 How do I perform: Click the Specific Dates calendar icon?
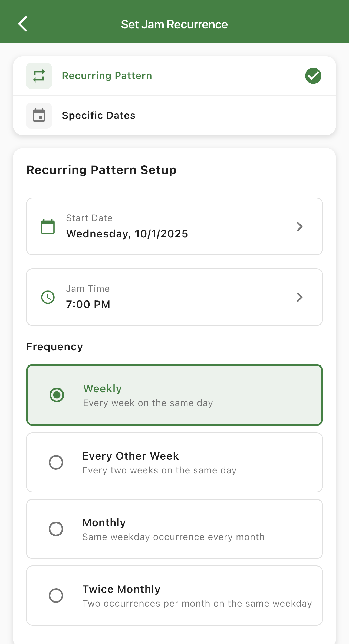tap(39, 115)
